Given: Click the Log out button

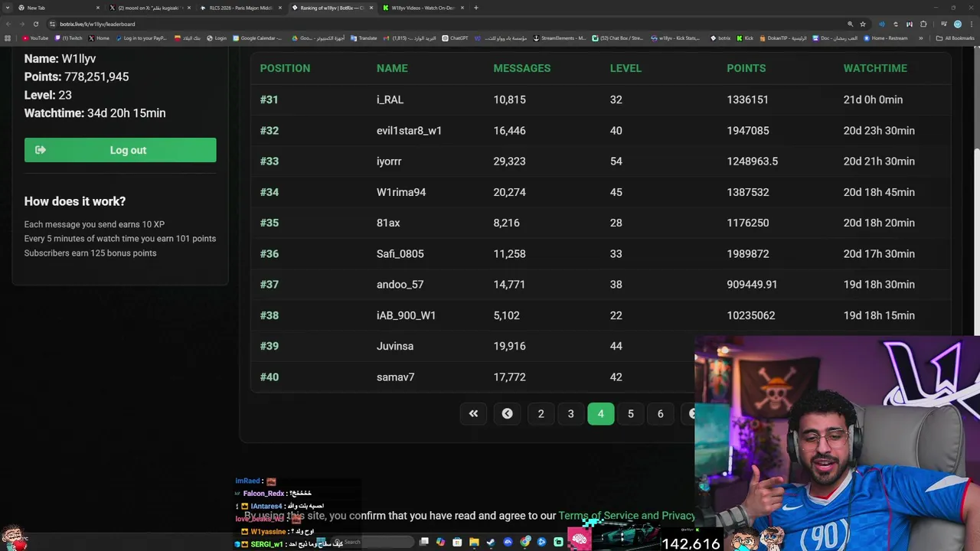Looking at the screenshot, I should point(120,150).
